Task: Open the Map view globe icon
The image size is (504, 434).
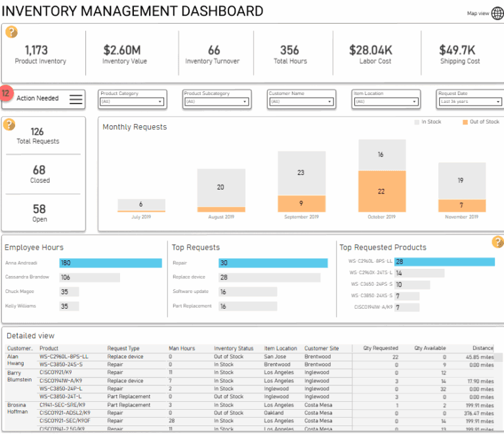Action: (x=497, y=14)
